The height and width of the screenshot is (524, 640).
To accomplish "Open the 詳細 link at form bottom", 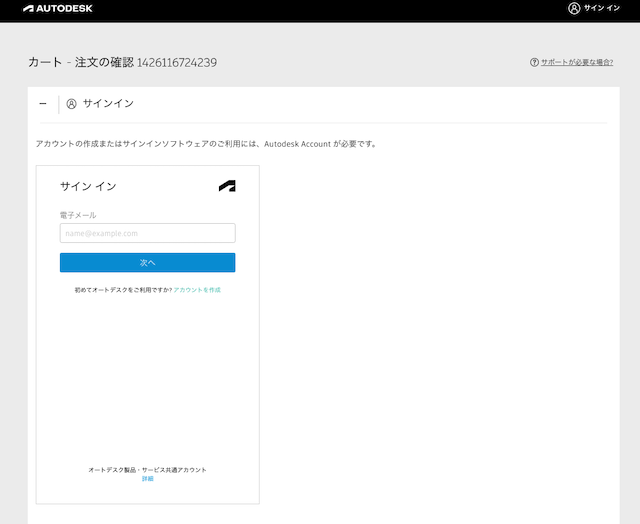I will (147, 479).
